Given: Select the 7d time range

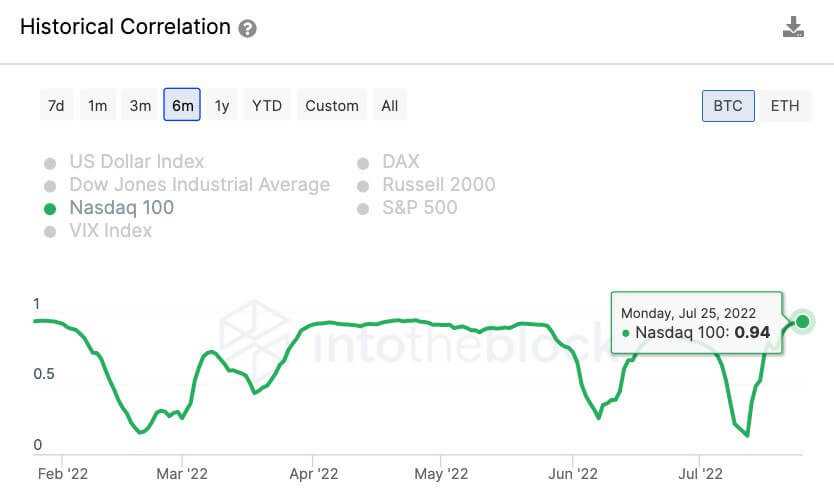Looking at the screenshot, I should tap(56, 106).
